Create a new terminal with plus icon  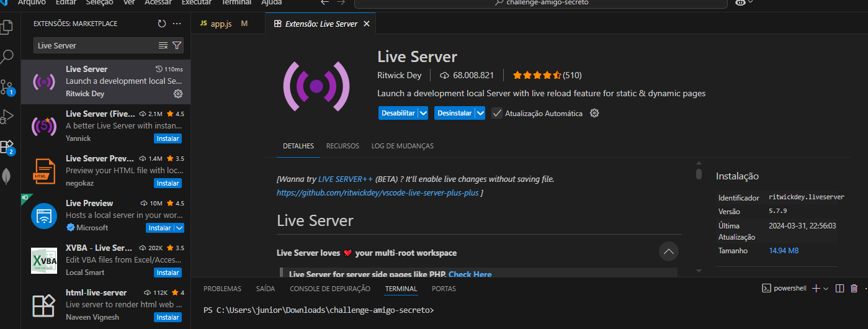click(x=817, y=288)
